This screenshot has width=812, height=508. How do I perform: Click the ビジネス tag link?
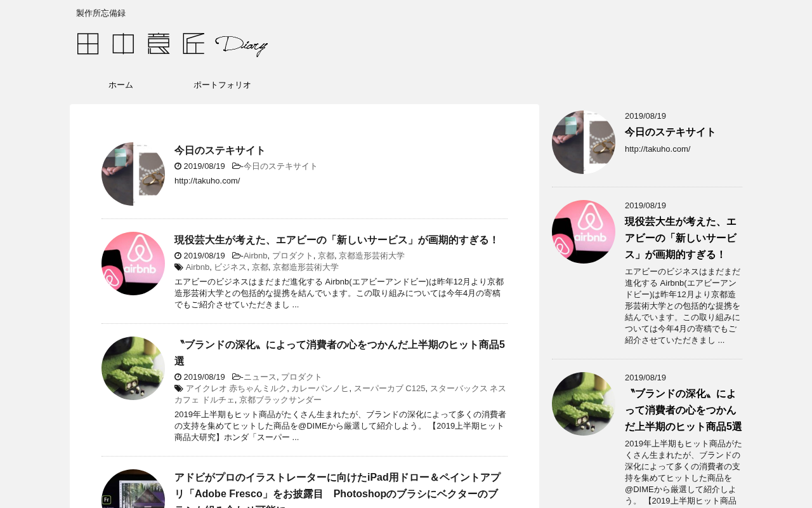(x=230, y=267)
